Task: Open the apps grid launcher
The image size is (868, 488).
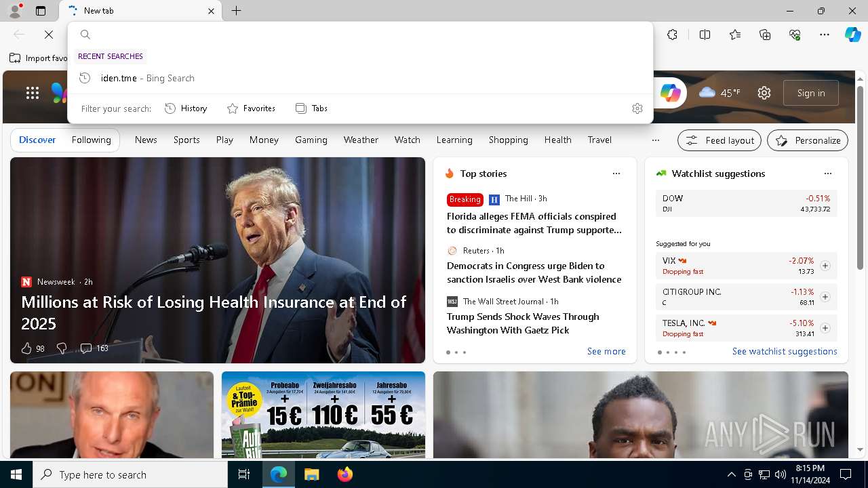Action: pyautogui.click(x=33, y=93)
